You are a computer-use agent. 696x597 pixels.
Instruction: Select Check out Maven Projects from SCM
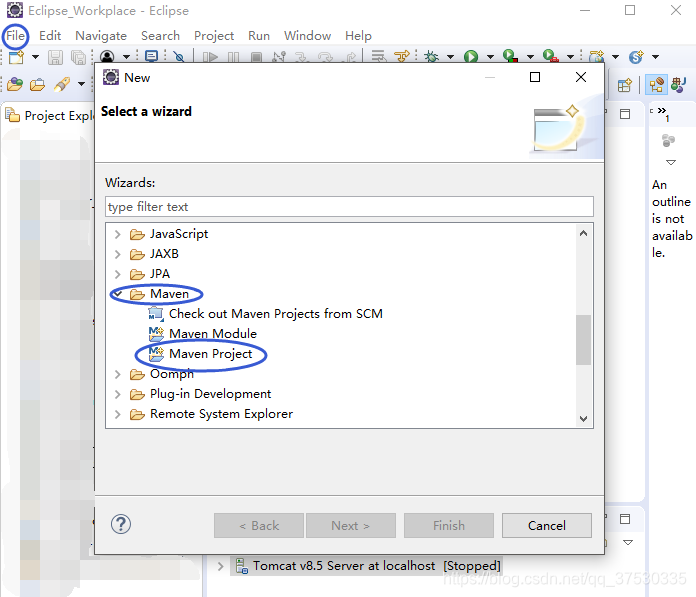(276, 314)
